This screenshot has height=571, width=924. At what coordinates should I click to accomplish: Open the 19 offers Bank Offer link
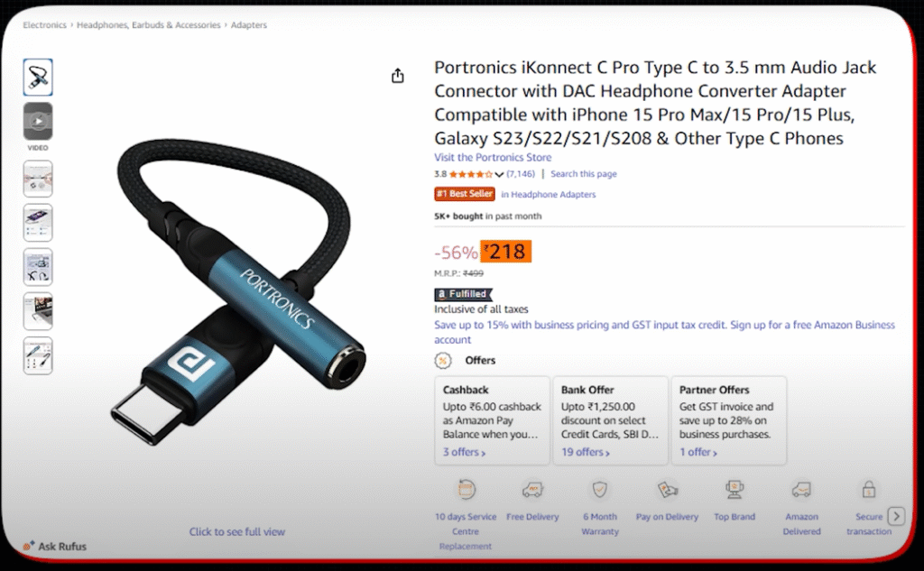[x=585, y=451]
